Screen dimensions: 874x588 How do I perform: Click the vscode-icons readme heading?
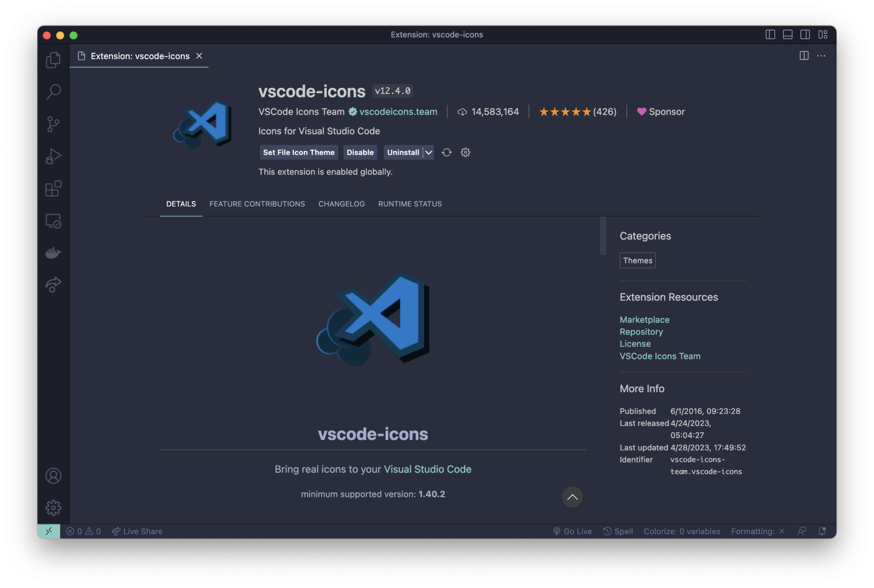[x=373, y=434]
